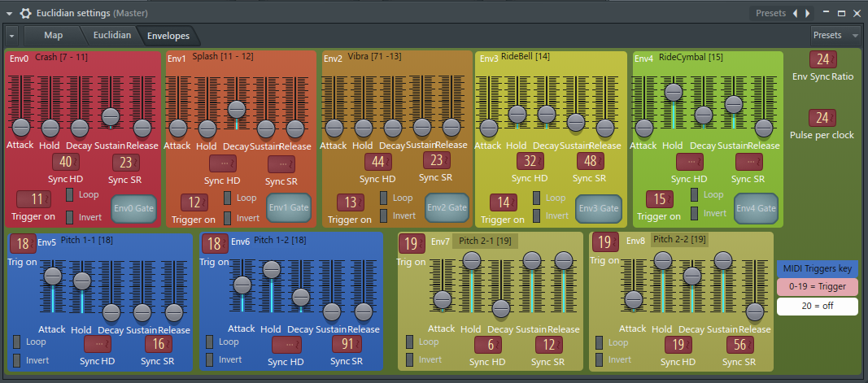Image resolution: width=868 pixels, height=383 pixels.
Task: Click the Env3 Gate button
Action: coord(597,209)
